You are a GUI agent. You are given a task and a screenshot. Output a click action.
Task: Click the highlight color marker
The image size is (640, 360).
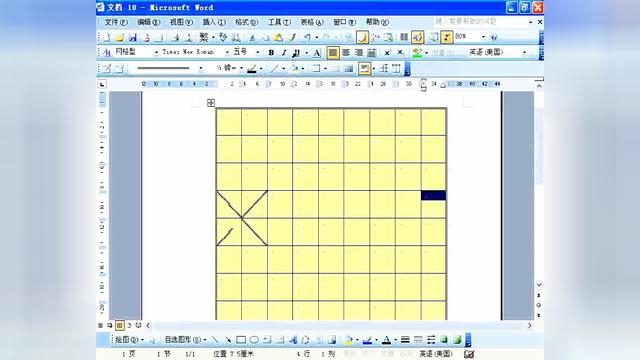coord(417,53)
